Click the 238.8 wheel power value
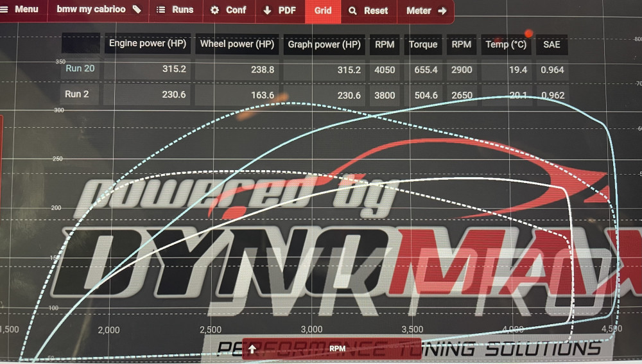Image resolution: width=642 pixels, height=364 pixels. (263, 69)
